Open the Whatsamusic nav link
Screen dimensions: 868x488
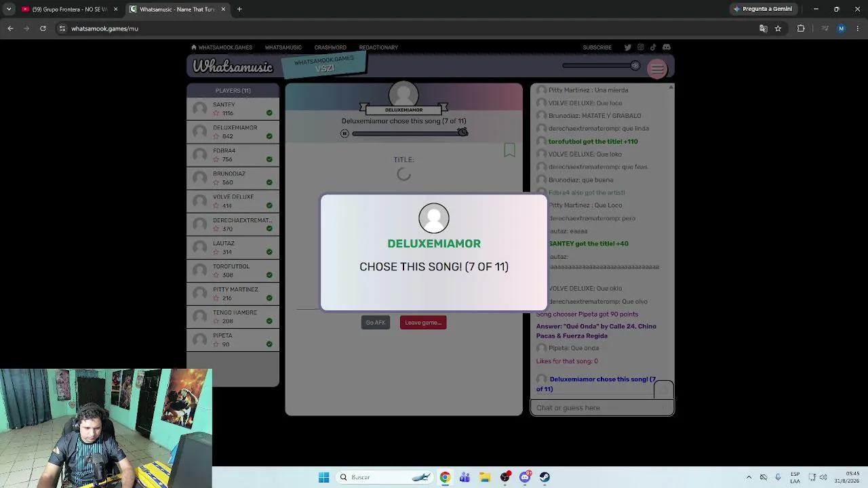283,47
